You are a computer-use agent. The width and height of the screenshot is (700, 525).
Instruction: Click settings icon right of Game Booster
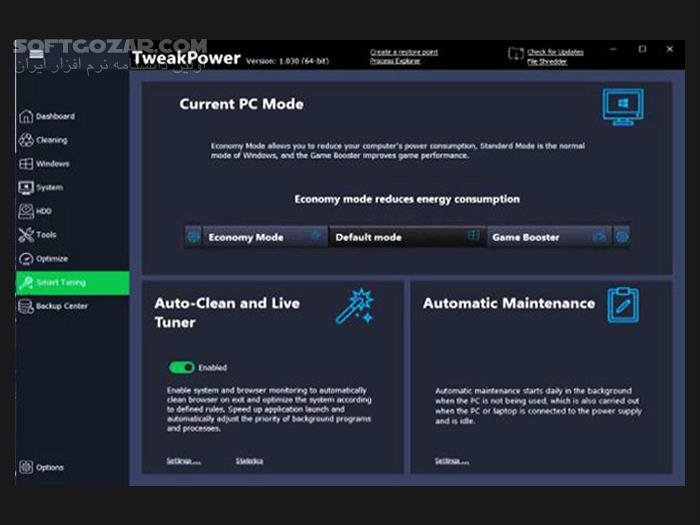pyautogui.click(x=621, y=237)
